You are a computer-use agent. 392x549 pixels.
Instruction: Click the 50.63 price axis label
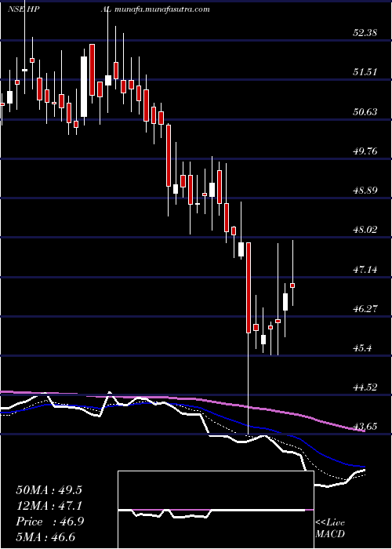coord(365,112)
